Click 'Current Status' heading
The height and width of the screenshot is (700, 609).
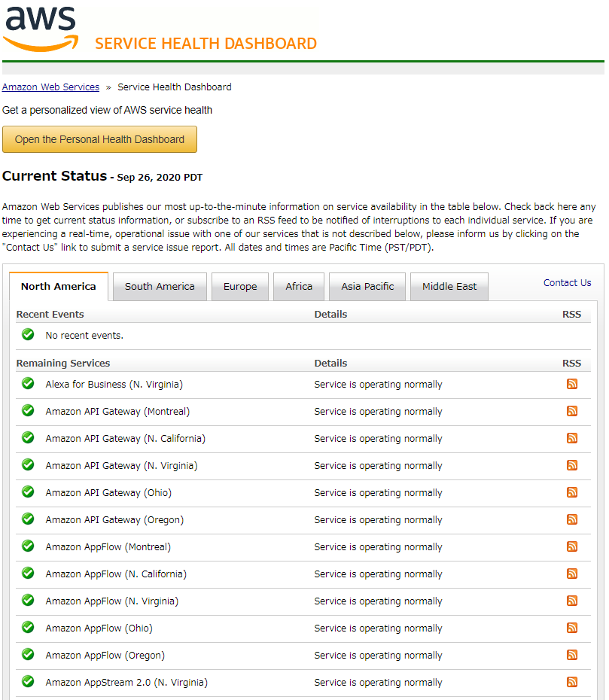click(54, 176)
